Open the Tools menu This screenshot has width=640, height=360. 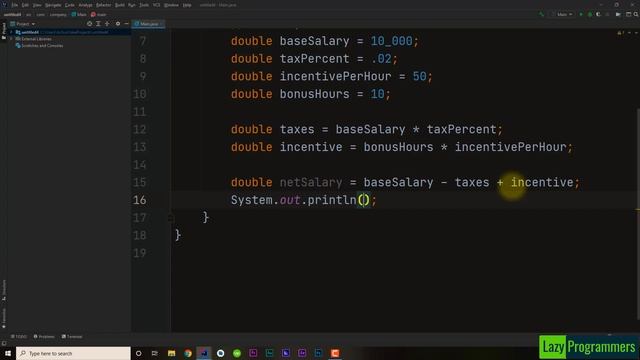144,5
